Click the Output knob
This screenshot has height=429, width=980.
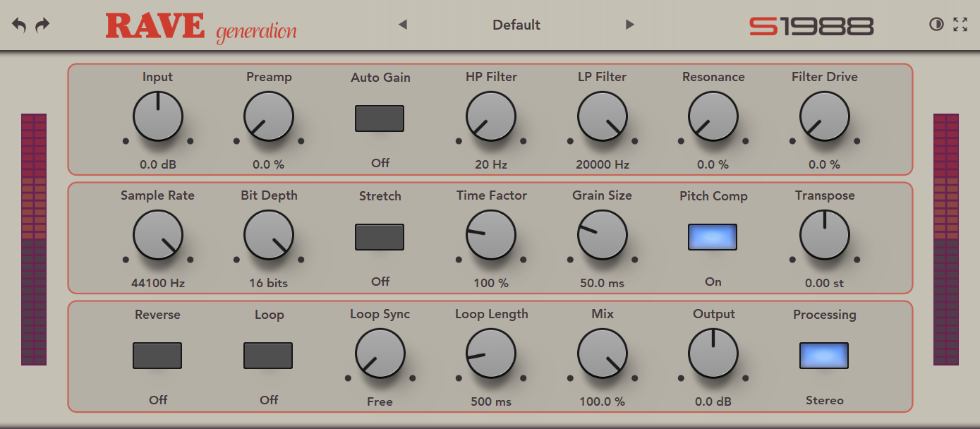pos(713,354)
